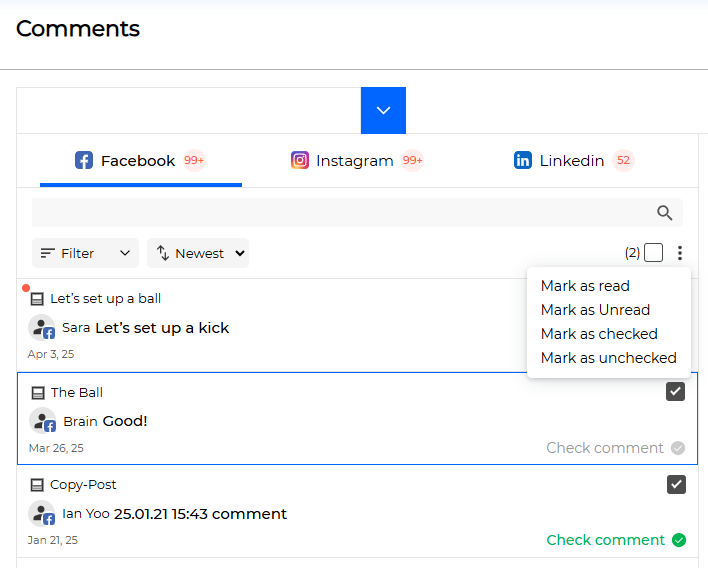
Task: Select Mark as unchecked option
Action: pos(609,358)
